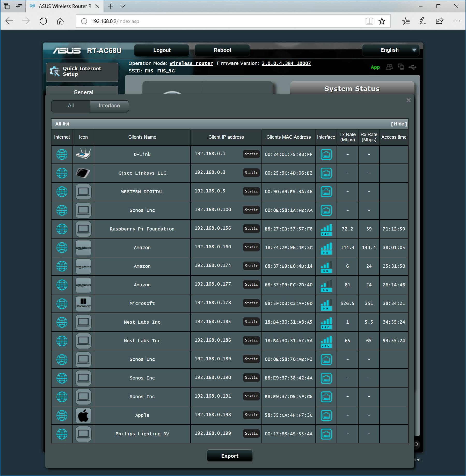The height and width of the screenshot is (476, 466).
Task: Click the 5G signal icon for 192.168.0.177
Action: 326,286
